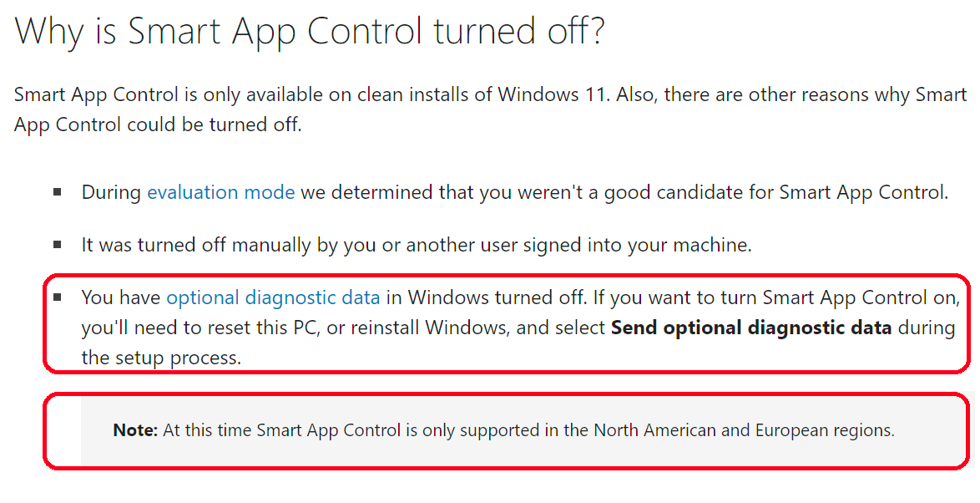Click the bullet marker before "During evaluation mode"

57,192
